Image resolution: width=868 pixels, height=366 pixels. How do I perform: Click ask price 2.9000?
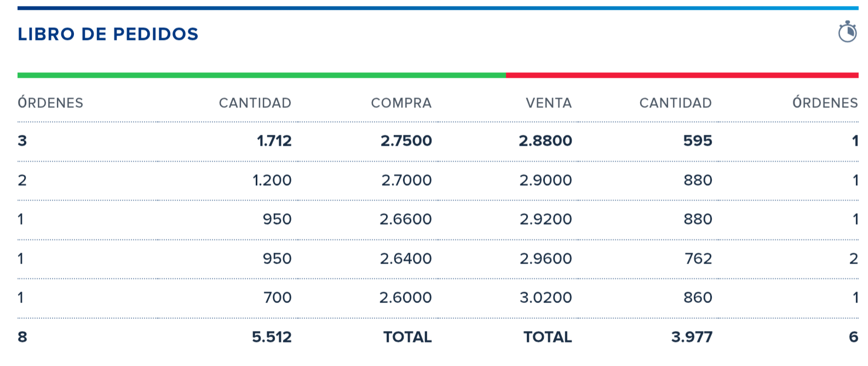(x=545, y=180)
